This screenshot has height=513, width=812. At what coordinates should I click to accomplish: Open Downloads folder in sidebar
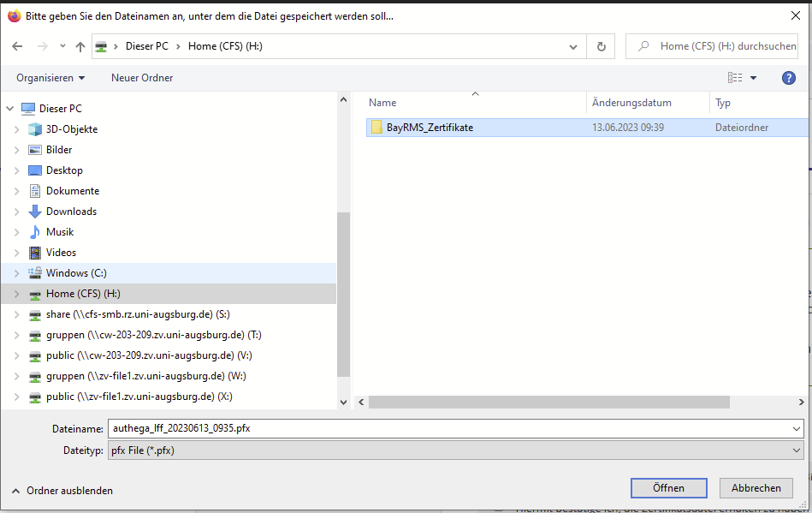click(71, 212)
